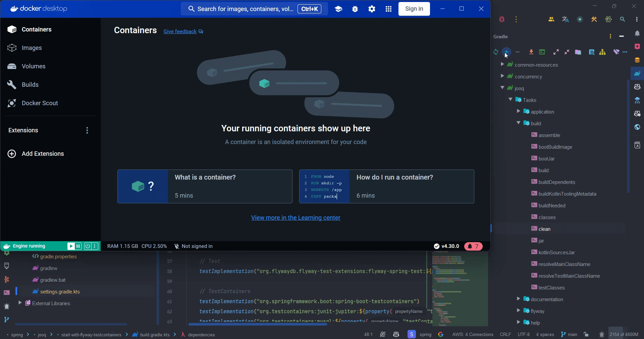Click Add Extensions
644x339 pixels.
pyautogui.click(x=36, y=154)
